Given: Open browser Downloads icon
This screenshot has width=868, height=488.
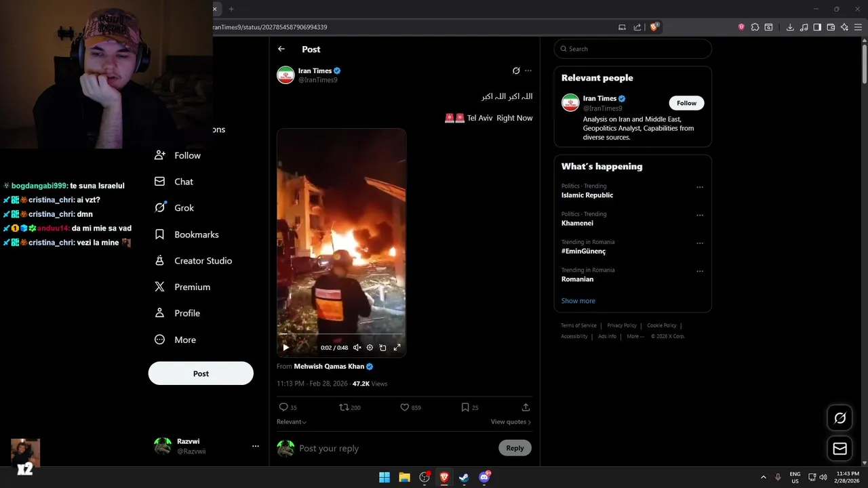Looking at the screenshot, I should pos(790,27).
